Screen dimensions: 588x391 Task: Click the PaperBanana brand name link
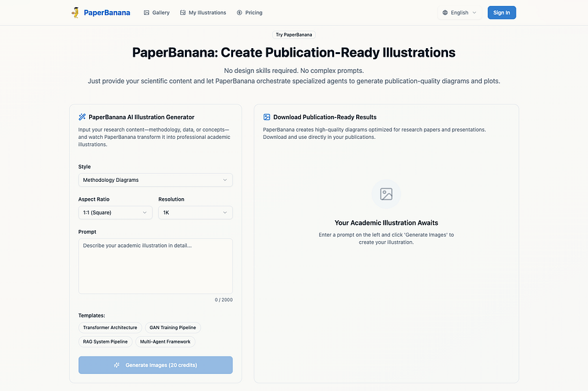pos(107,12)
